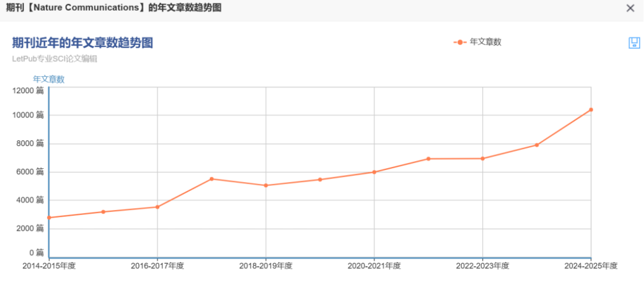644x287 pixels.
Task: Click the 2016-2017年度 x-axis label
Action: pyautogui.click(x=157, y=266)
